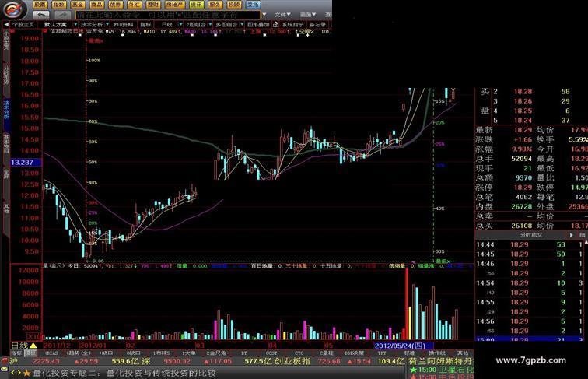Click the 分时成交 panel header
Image resolution: width=588 pixels, height=379 pixels.
(x=530, y=235)
